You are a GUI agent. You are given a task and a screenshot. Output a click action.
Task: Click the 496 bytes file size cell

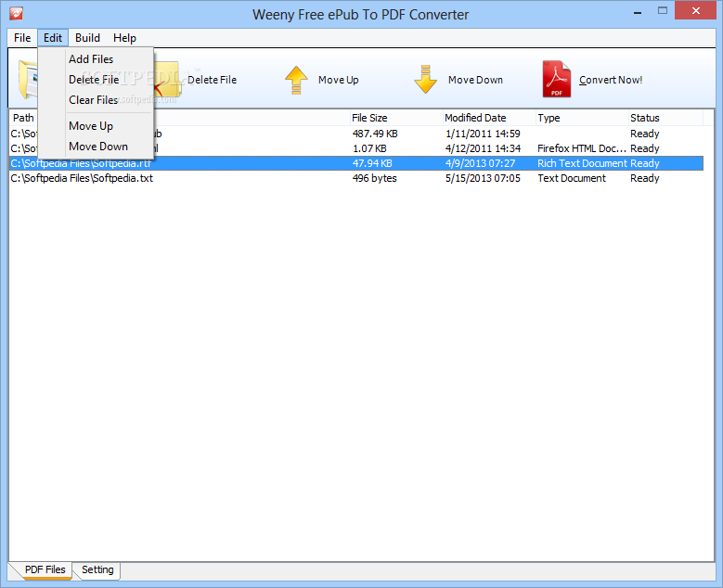tap(374, 178)
